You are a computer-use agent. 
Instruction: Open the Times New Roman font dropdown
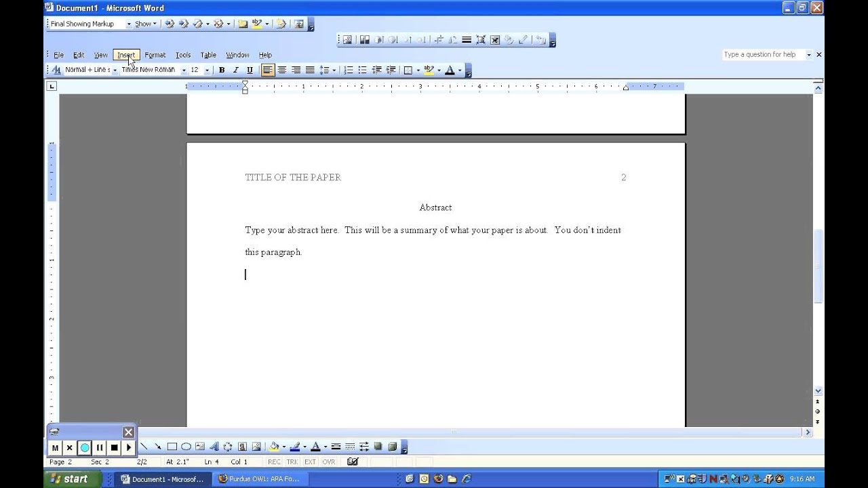coord(184,70)
